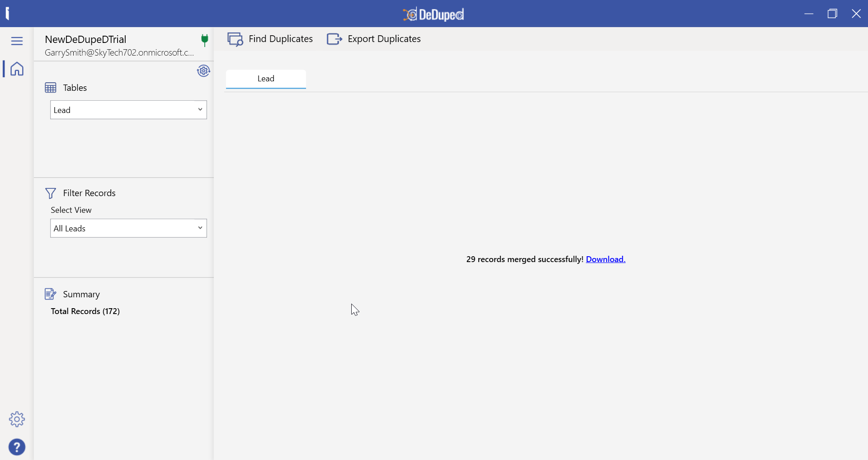This screenshot has height=460, width=868.
Task: Click the Export Duplicates icon
Action: [335, 39]
